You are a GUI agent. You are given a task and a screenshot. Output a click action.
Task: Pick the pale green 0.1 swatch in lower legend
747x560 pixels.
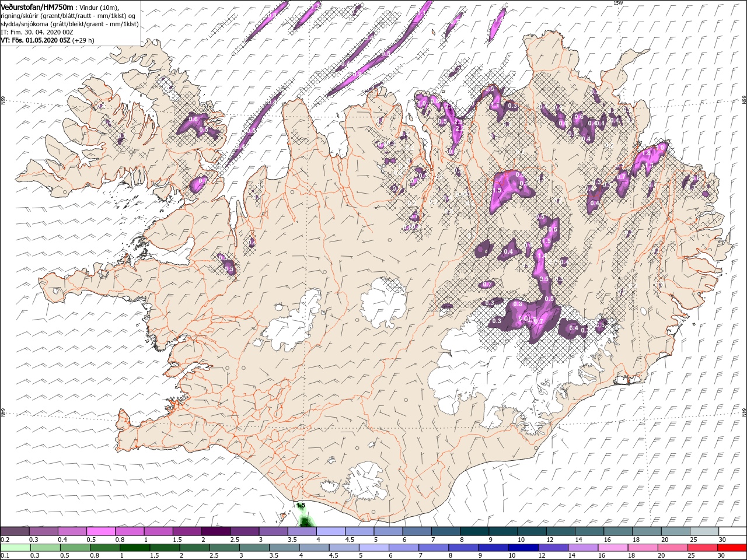[15, 548]
